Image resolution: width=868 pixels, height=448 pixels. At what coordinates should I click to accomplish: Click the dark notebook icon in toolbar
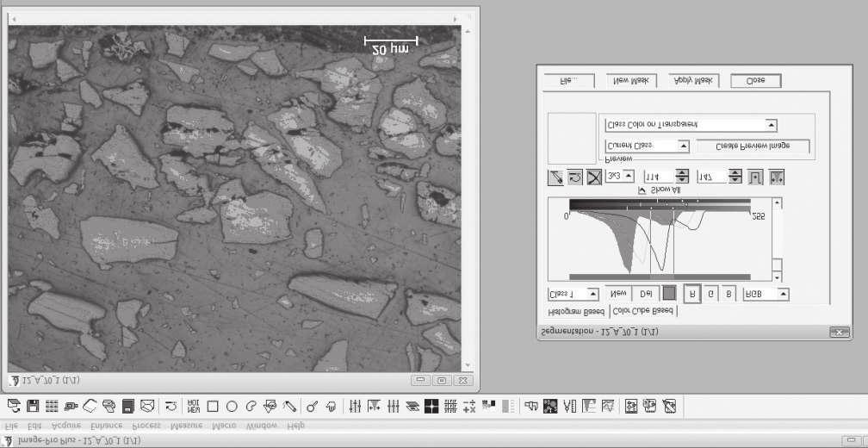click(127, 407)
